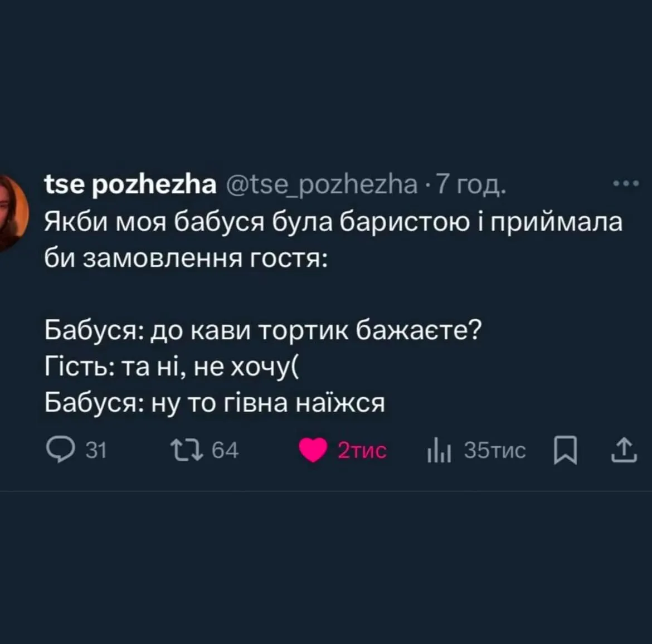Click the reply comment icon
This screenshot has width=652, height=644.
[x=61, y=450]
